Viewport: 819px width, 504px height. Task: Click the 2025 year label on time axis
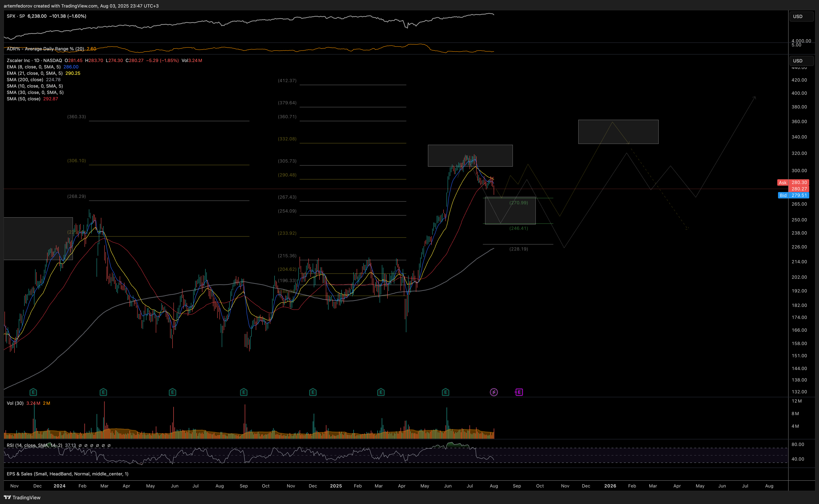click(336, 486)
